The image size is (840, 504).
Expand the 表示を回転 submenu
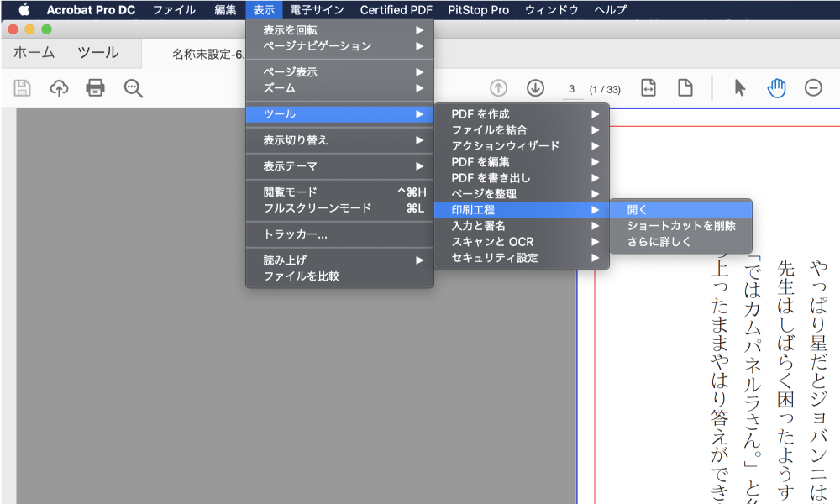tap(339, 30)
